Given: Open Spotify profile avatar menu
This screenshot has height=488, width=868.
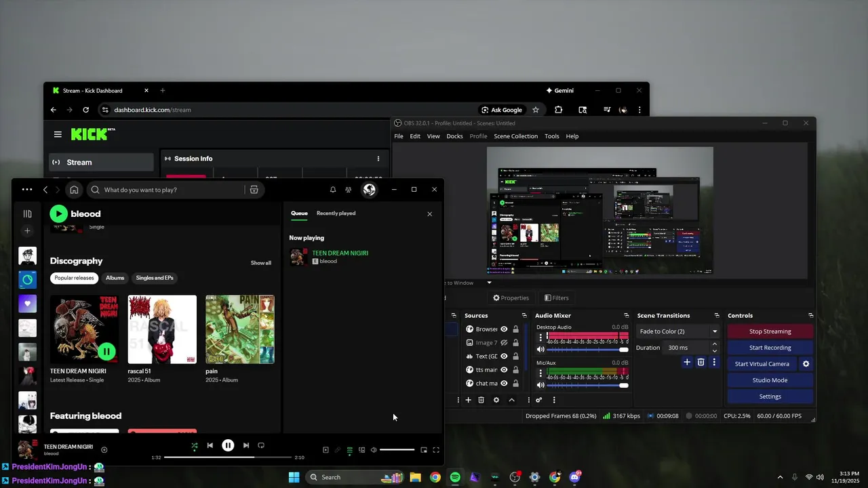Looking at the screenshot, I should point(370,190).
